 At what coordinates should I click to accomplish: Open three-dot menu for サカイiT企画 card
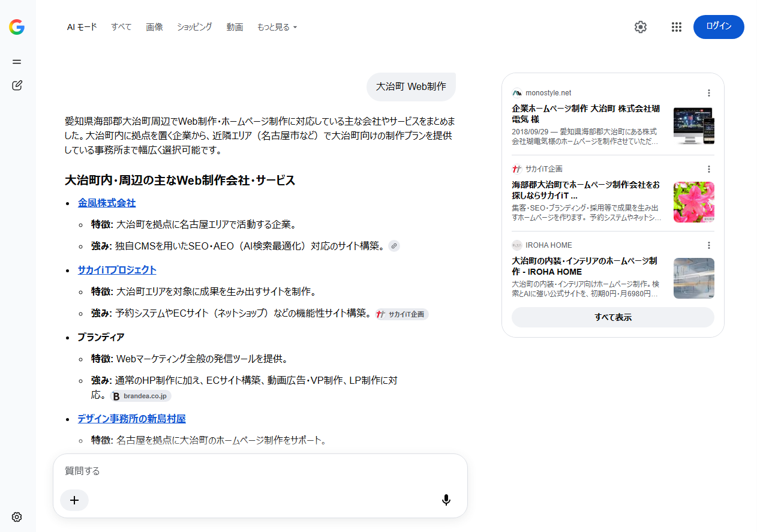[x=708, y=169]
